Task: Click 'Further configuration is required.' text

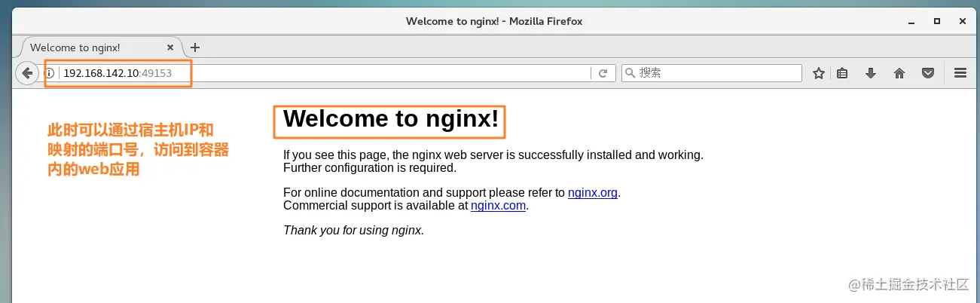Action: tap(370, 167)
